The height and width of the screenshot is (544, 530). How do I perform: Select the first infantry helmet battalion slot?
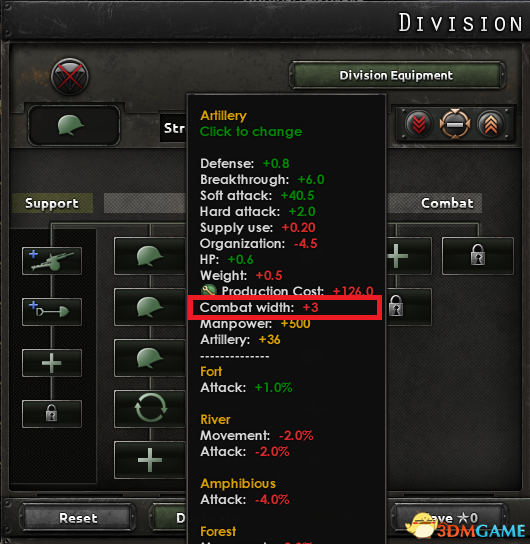(x=150, y=256)
